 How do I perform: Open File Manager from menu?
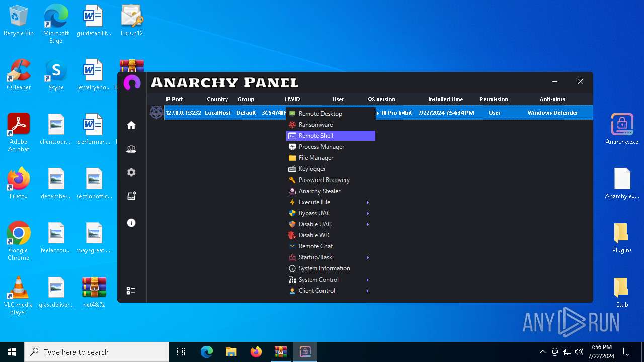(x=331, y=158)
